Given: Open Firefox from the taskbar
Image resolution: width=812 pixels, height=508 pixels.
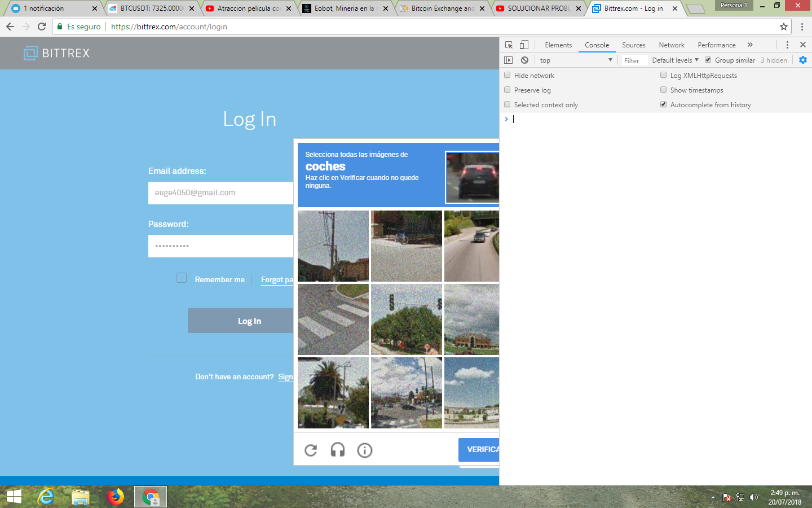Looking at the screenshot, I should (x=116, y=497).
